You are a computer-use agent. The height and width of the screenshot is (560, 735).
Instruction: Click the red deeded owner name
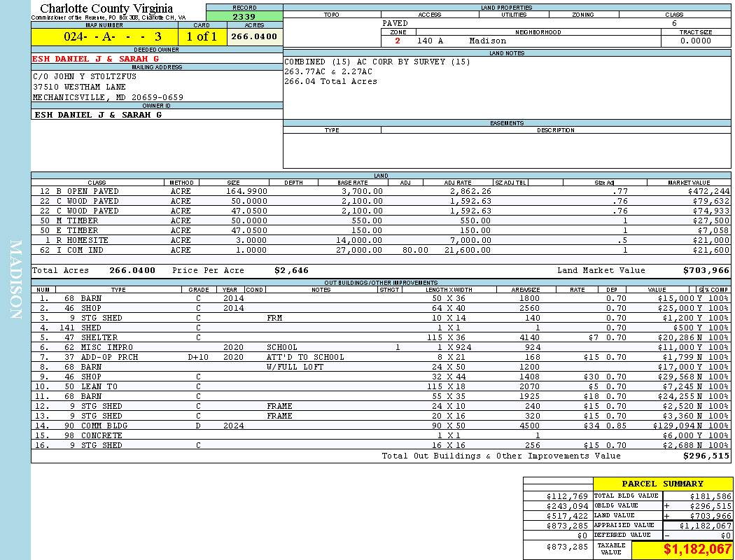(97, 59)
